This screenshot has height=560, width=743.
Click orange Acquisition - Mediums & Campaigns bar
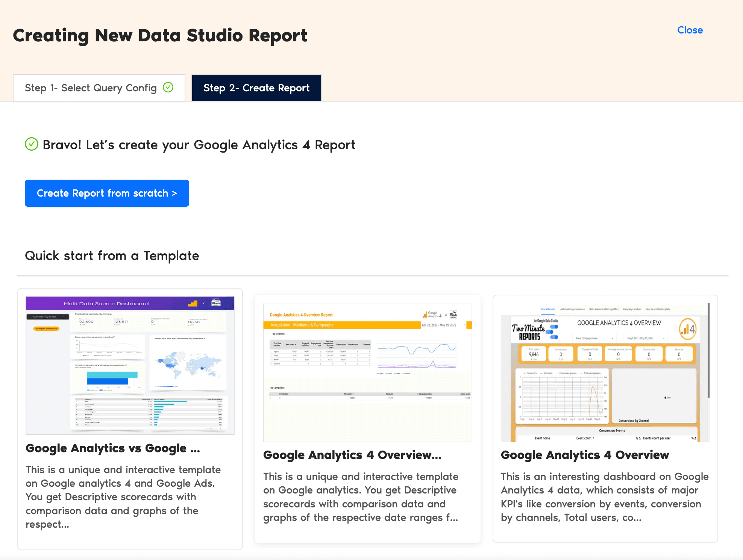pyautogui.click(x=341, y=325)
